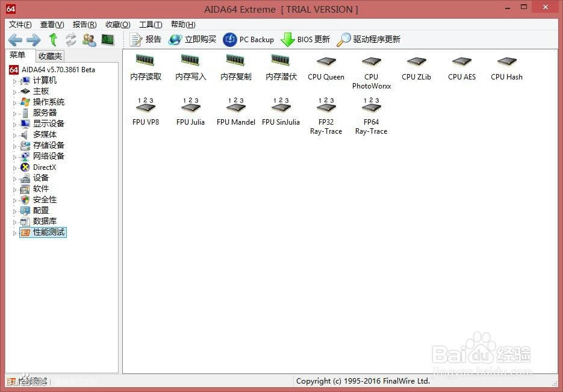The height and width of the screenshot is (392, 563).
Task: Select the FP64 Ray-Trace benchmark icon
Action: pos(372,116)
